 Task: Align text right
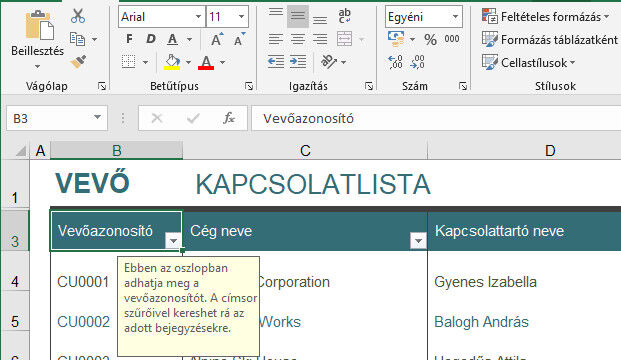(x=320, y=39)
